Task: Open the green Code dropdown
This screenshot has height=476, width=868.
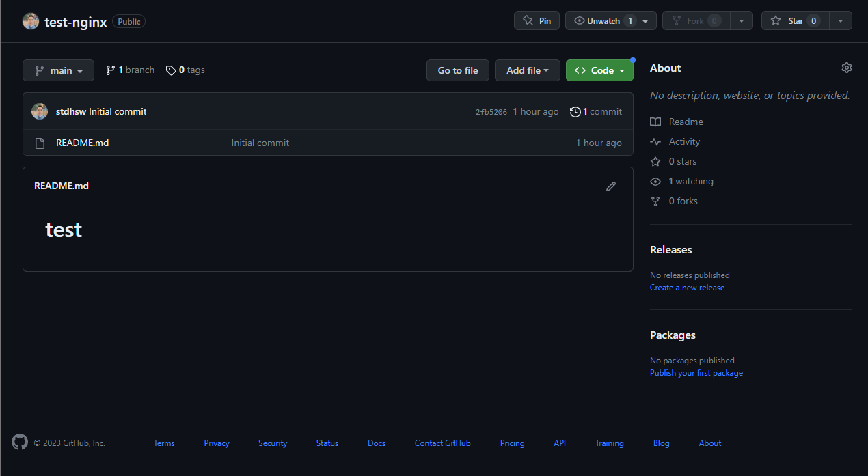Action: (599, 70)
